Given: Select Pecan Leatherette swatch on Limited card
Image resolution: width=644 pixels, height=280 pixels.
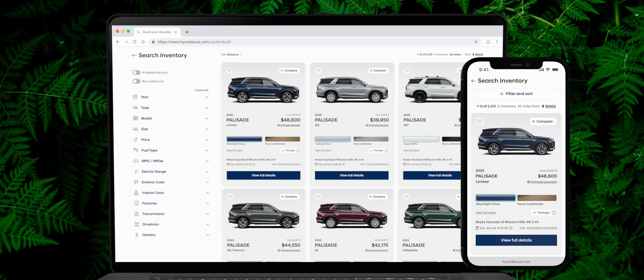Looking at the screenshot, I should [282, 139].
